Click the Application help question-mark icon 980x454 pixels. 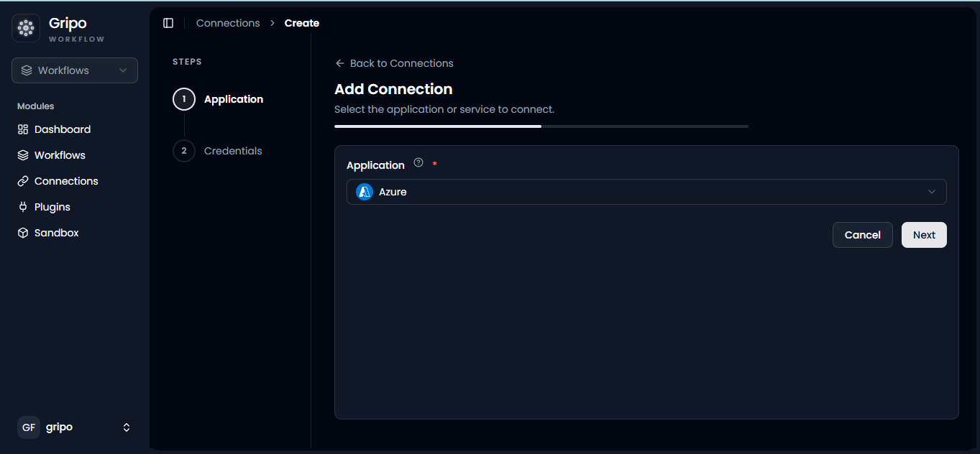pyautogui.click(x=418, y=163)
